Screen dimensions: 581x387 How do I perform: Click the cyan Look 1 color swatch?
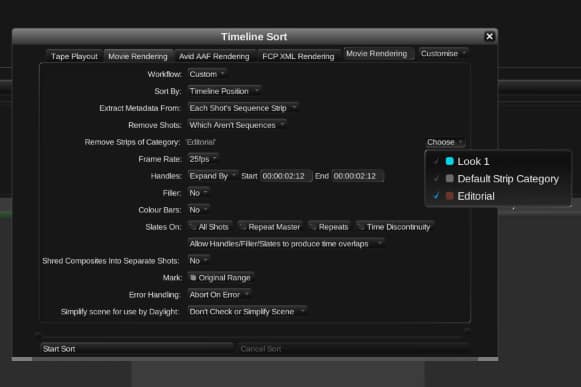point(449,161)
